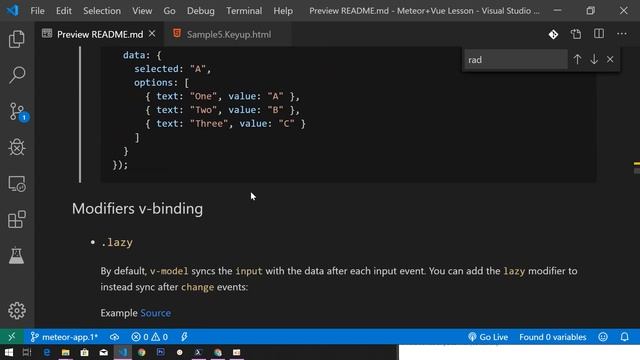The height and width of the screenshot is (360, 640).
Task: Click the lightning bolt status icon
Action: (x=184, y=337)
